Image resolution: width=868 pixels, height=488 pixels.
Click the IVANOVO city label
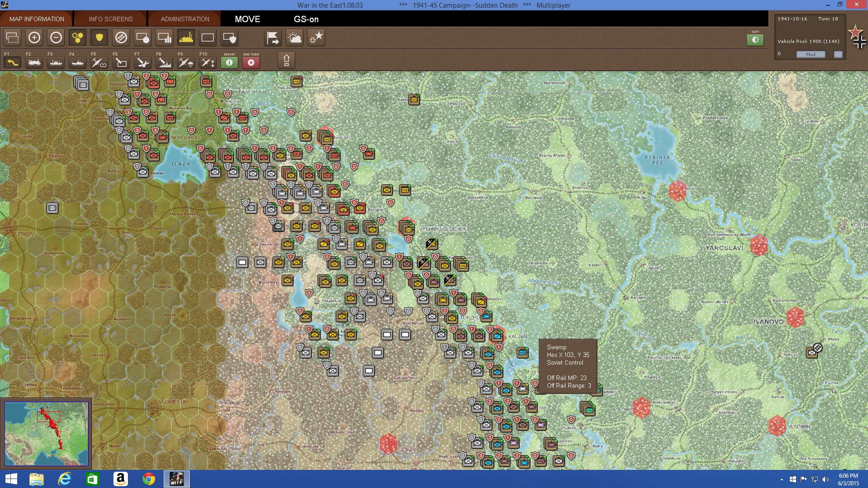769,322
